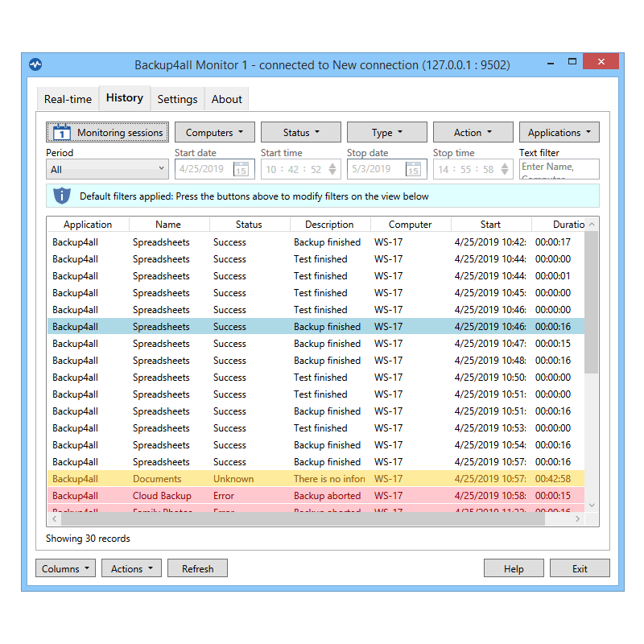
Task: Click in the Text filter input field
Action: 559,168
